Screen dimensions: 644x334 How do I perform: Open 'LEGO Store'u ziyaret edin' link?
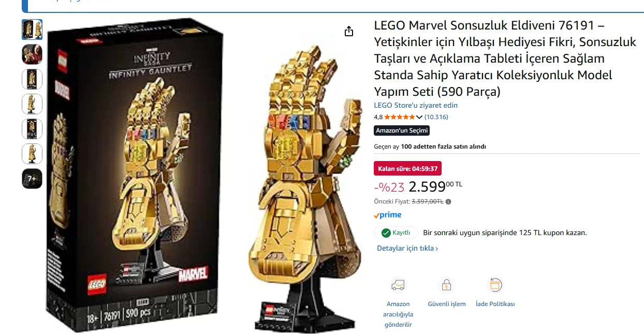(416, 105)
